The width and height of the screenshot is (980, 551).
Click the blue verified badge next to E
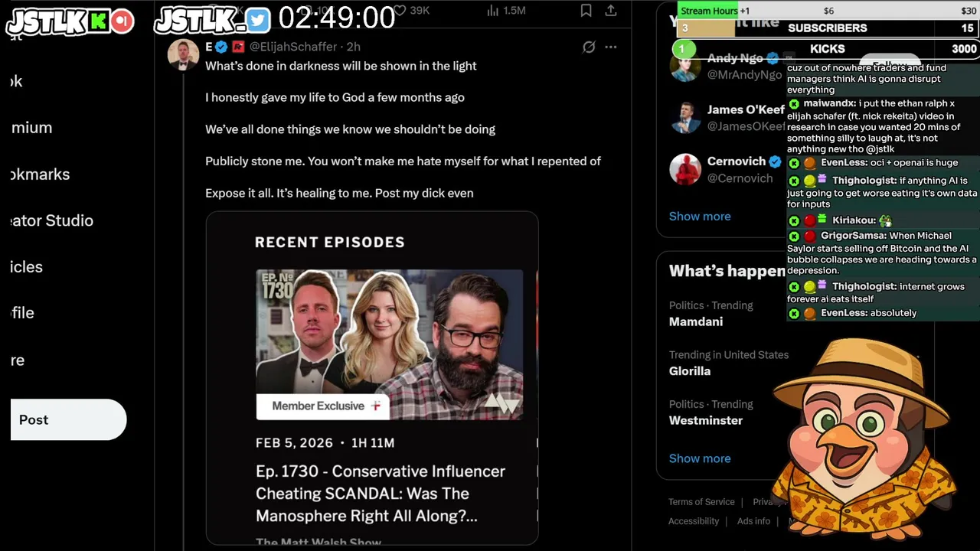click(x=221, y=47)
